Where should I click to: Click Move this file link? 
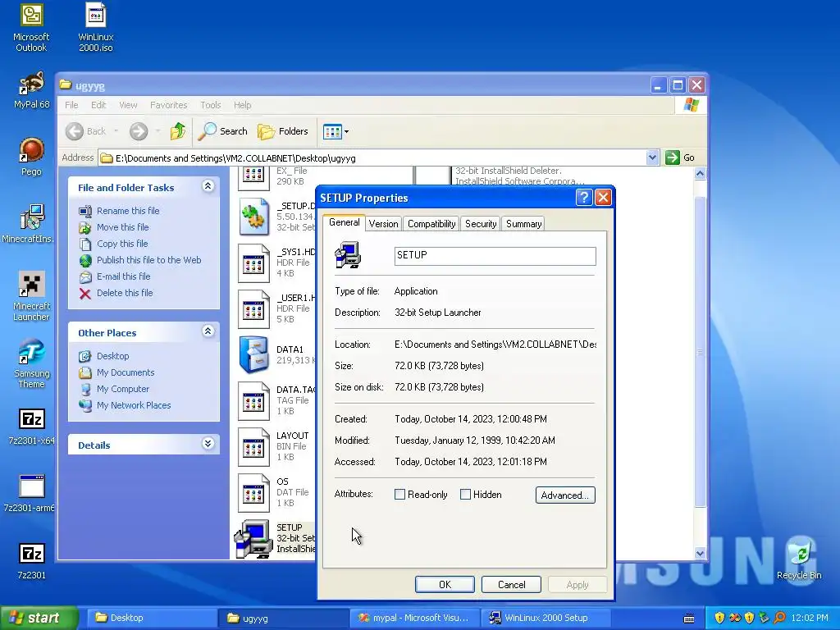123,227
